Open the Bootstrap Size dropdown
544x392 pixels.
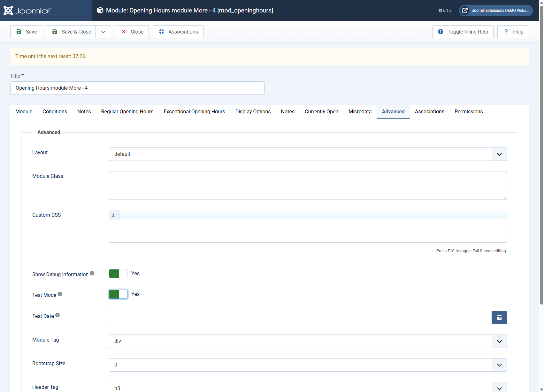[308, 365]
